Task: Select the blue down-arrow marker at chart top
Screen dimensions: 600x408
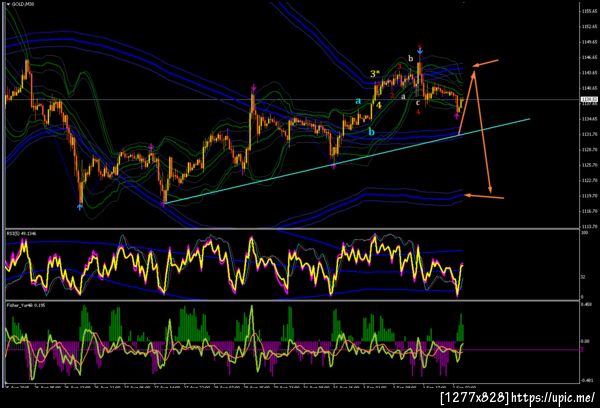Action: (420, 50)
